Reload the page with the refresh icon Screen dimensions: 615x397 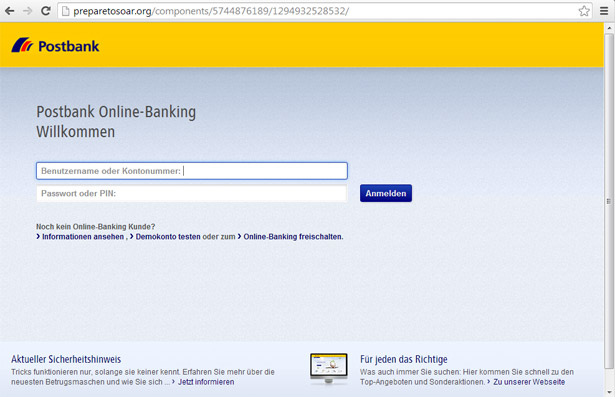[x=45, y=11]
